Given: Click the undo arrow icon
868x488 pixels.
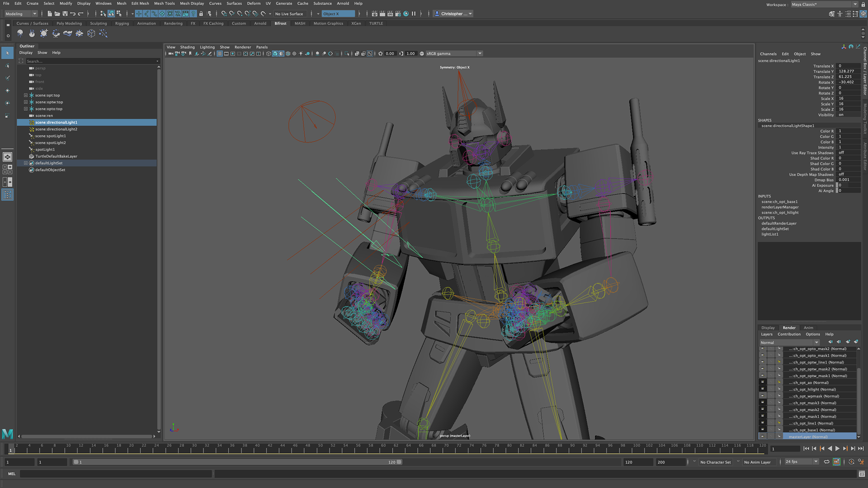Looking at the screenshot, I should (73, 14).
